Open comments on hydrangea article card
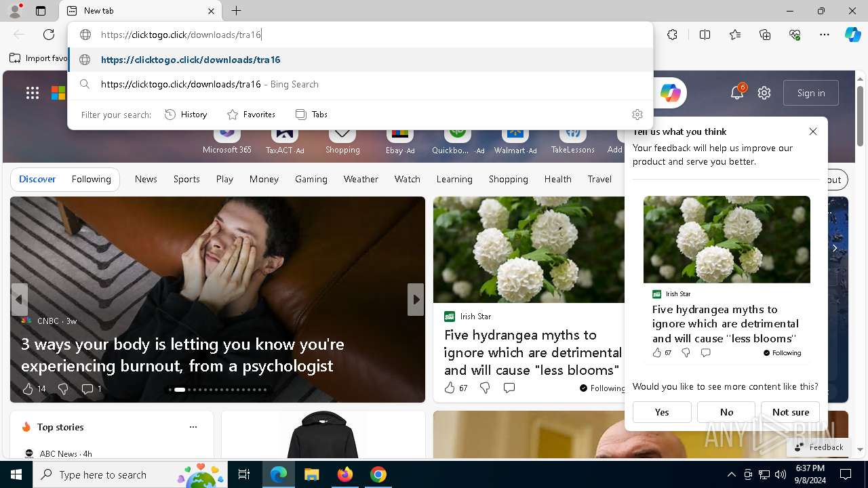This screenshot has height=488, width=868. pyautogui.click(x=509, y=388)
